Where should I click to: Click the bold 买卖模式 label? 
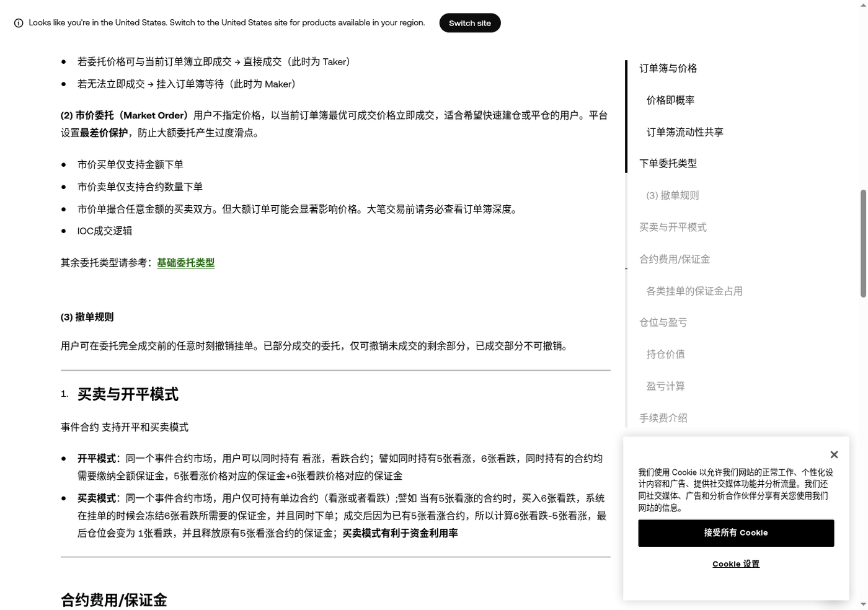click(97, 498)
